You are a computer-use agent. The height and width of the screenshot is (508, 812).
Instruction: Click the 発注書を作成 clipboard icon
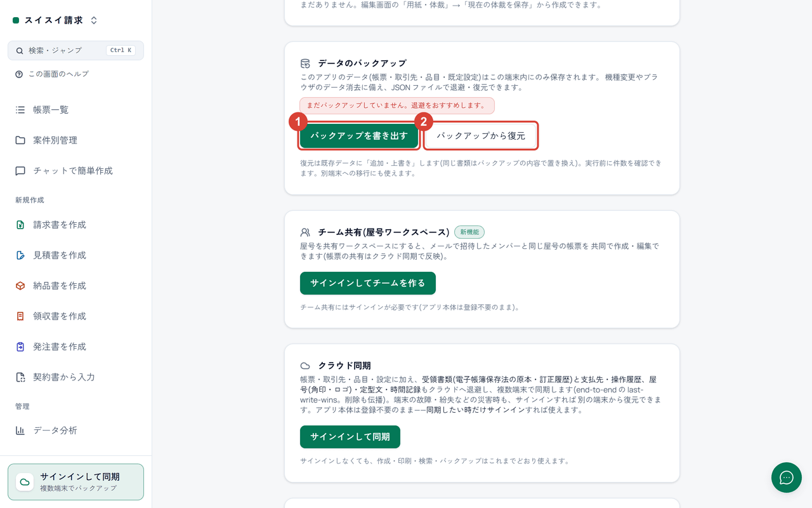[20, 347]
